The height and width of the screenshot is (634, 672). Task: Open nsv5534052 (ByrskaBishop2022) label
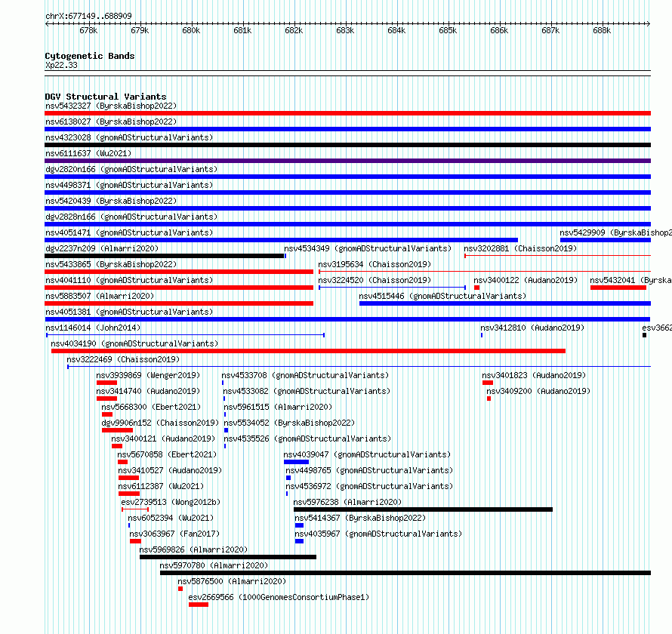289,423
